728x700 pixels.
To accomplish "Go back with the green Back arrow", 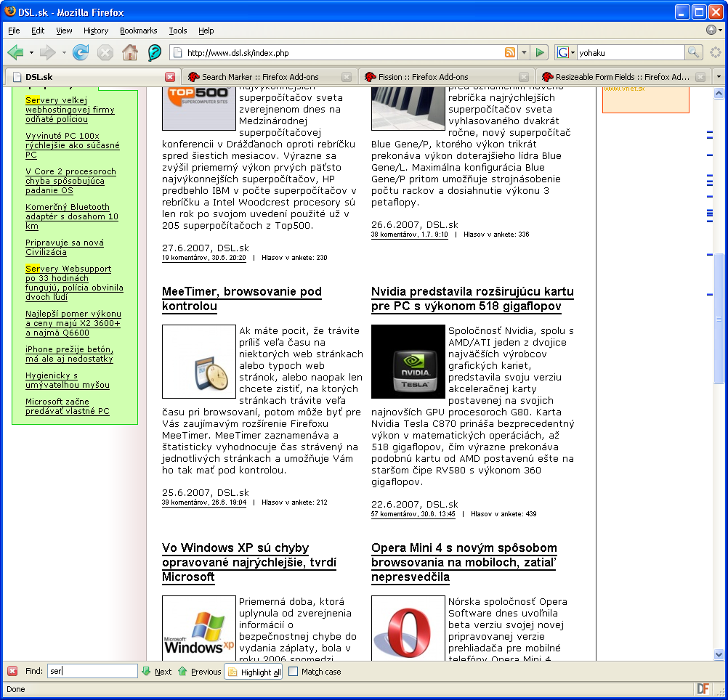I will pyautogui.click(x=15, y=52).
